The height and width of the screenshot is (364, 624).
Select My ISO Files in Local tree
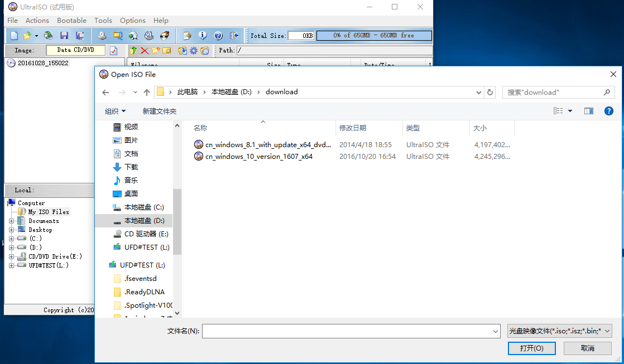pos(49,212)
